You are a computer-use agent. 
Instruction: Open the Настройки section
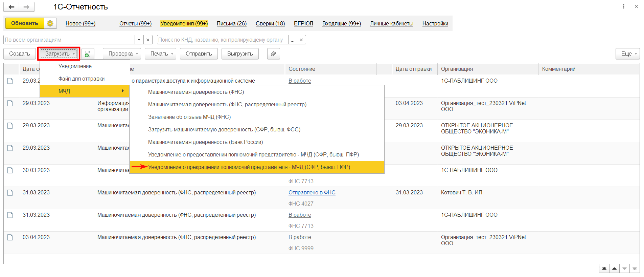coord(435,24)
